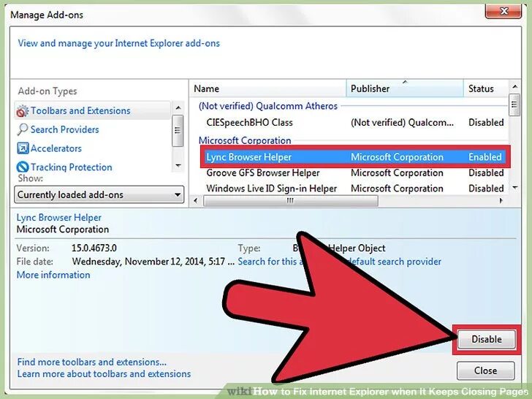Click the file date Wednesday, November 12, 2014
The height and width of the screenshot is (399, 532).
pos(153,262)
